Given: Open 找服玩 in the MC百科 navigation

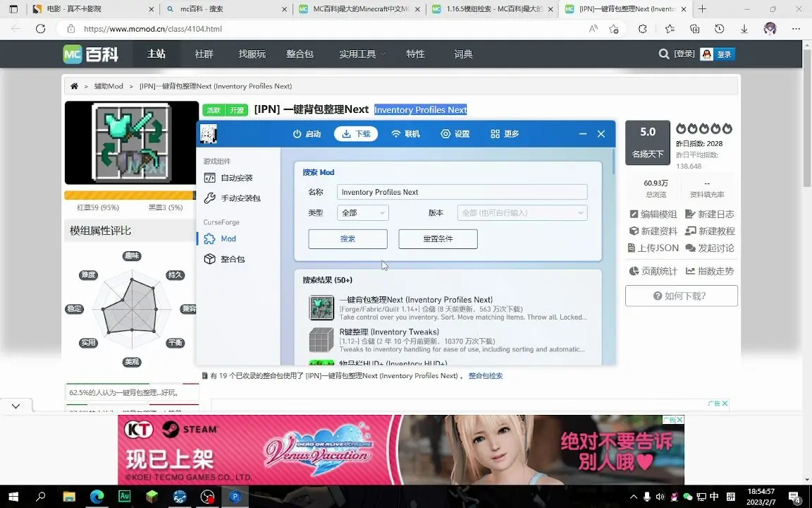Looking at the screenshot, I should 252,54.
